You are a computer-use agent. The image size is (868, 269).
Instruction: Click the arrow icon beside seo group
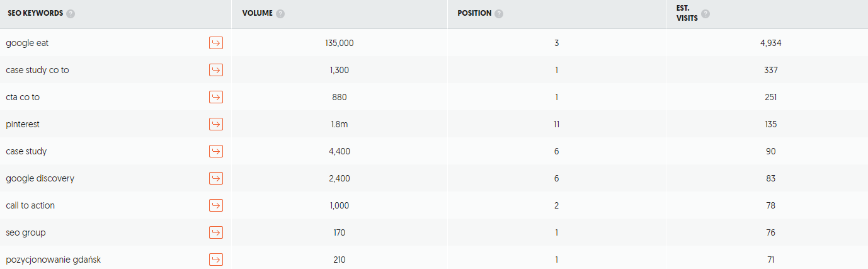pos(216,232)
